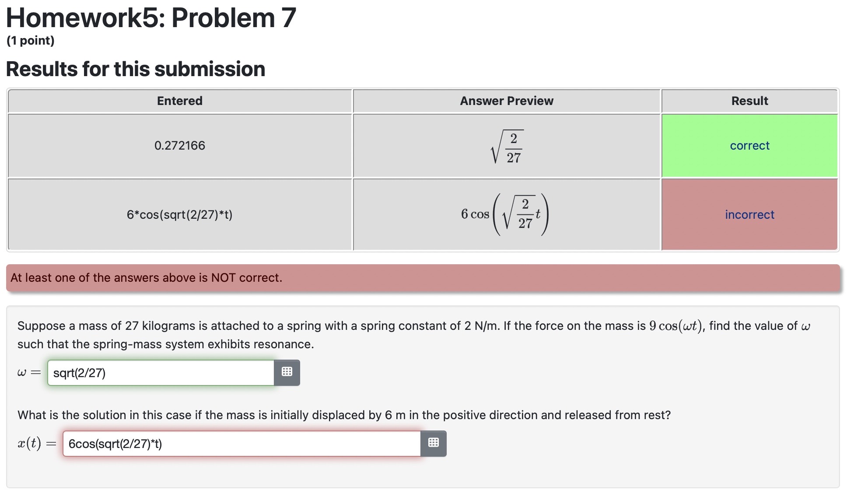The width and height of the screenshot is (861, 504).
Task: Click the square root of 2/27 preview formula
Action: click(x=506, y=145)
